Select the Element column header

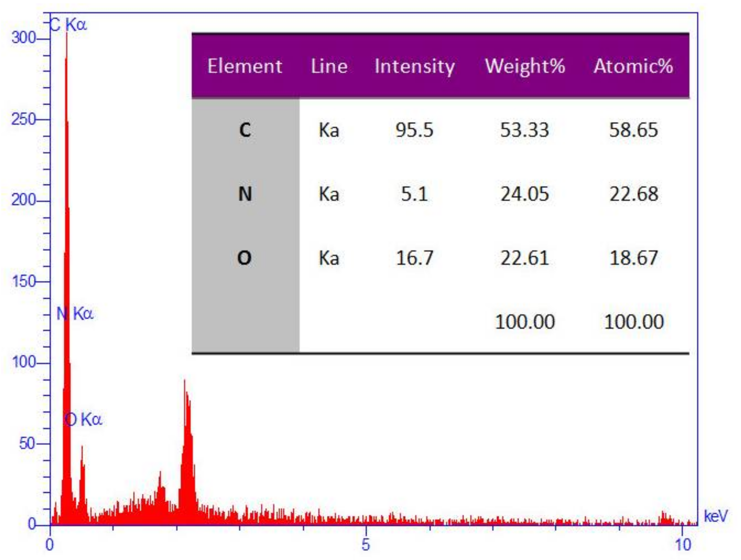point(245,66)
